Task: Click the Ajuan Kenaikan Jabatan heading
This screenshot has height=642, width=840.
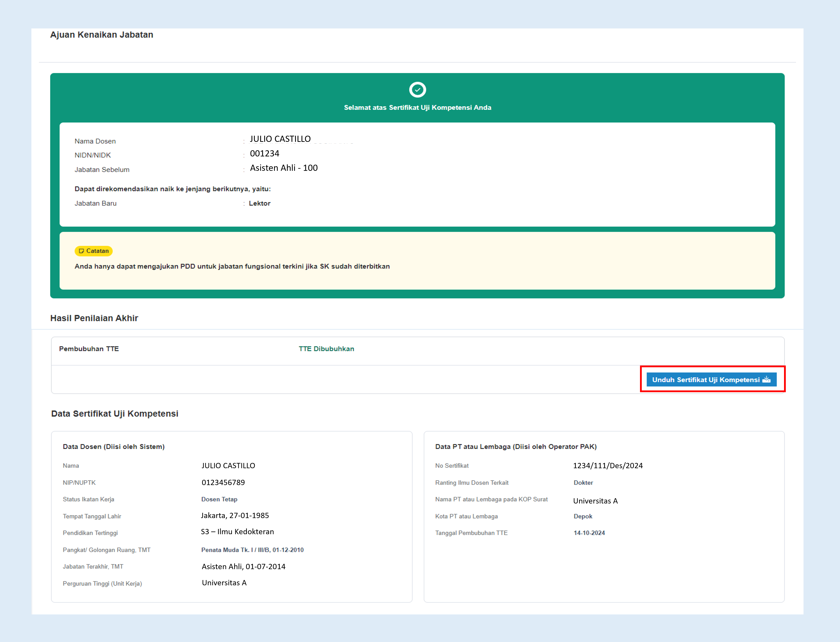Action: [x=102, y=35]
